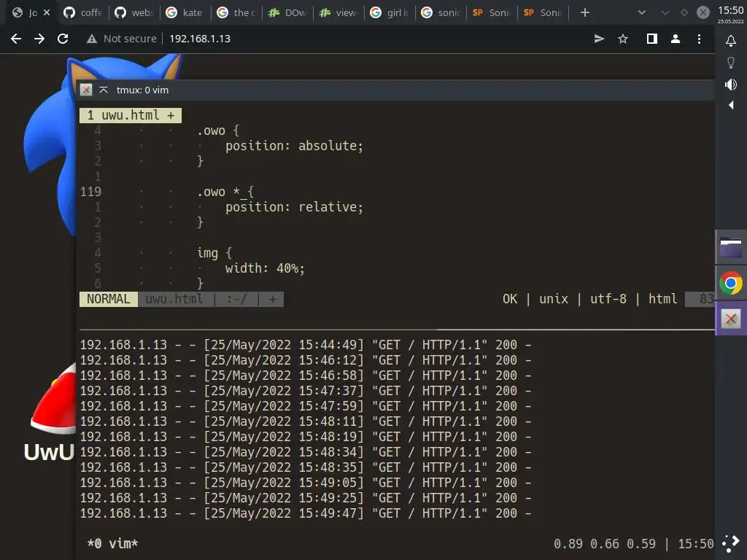
Task: Switch to the view tab
Action: pyautogui.click(x=338, y=12)
